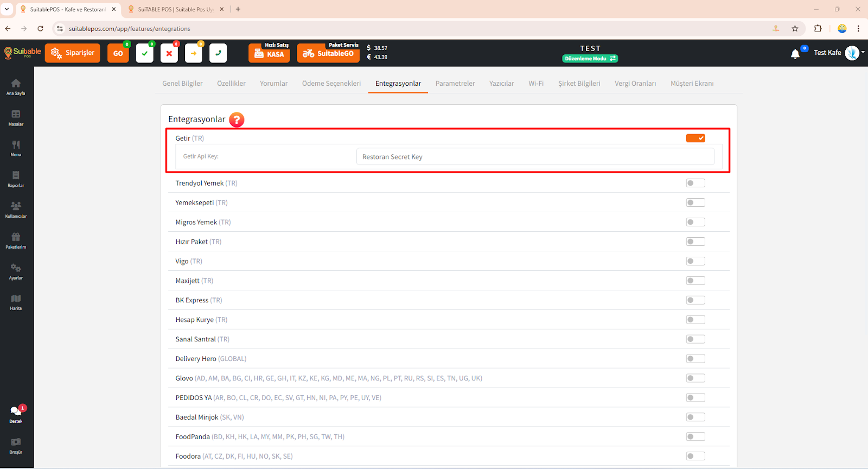
Task: Switch to the Wi-Fi tab
Action: click(x=536, y=84)
